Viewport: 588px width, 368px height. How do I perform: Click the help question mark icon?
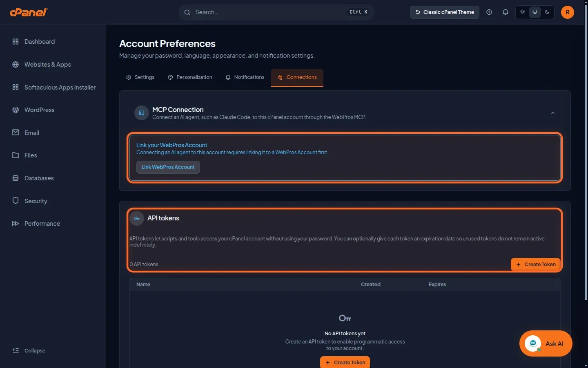point(489,12)
